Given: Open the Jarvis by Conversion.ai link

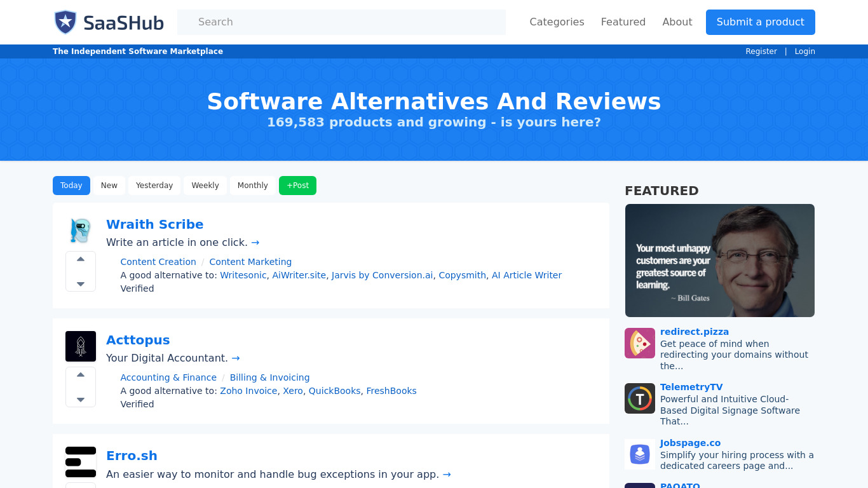Looking at the screenshot, I should tap(383, 275).
